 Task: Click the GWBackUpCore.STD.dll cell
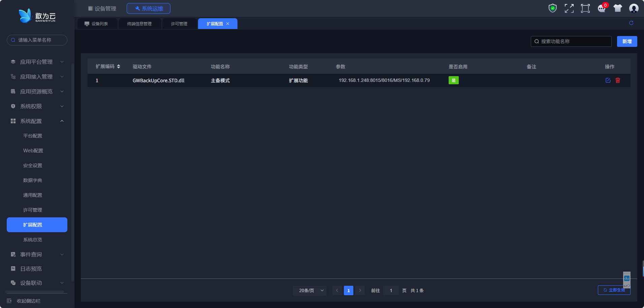point(159,81)
